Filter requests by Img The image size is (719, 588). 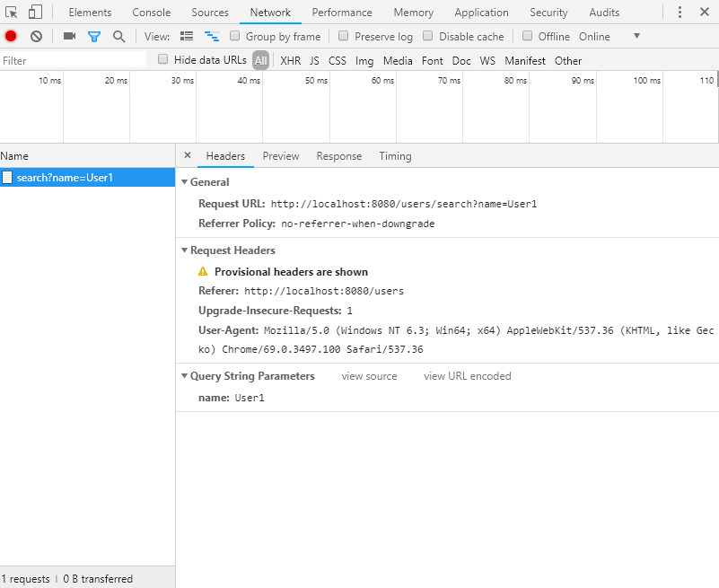click(x=364, y=60)
